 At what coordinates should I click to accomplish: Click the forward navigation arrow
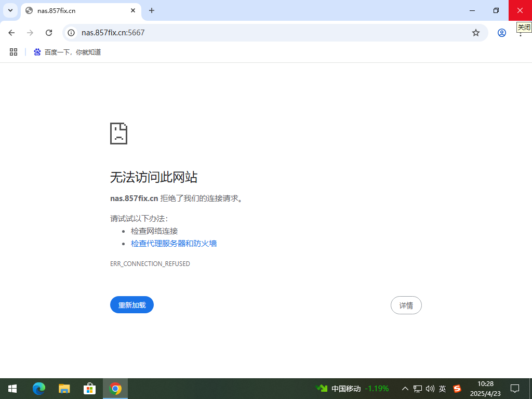[30, 33]
